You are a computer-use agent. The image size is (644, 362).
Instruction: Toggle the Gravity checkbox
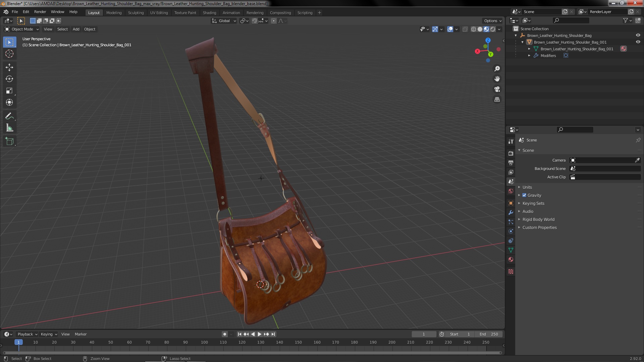[x=524, y=195]
